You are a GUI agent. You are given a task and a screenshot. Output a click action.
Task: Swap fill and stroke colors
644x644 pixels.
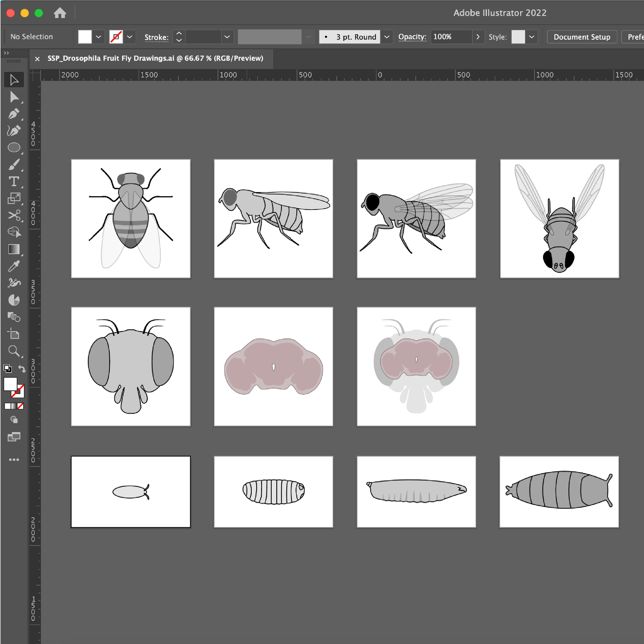click(x=22, y=369)
